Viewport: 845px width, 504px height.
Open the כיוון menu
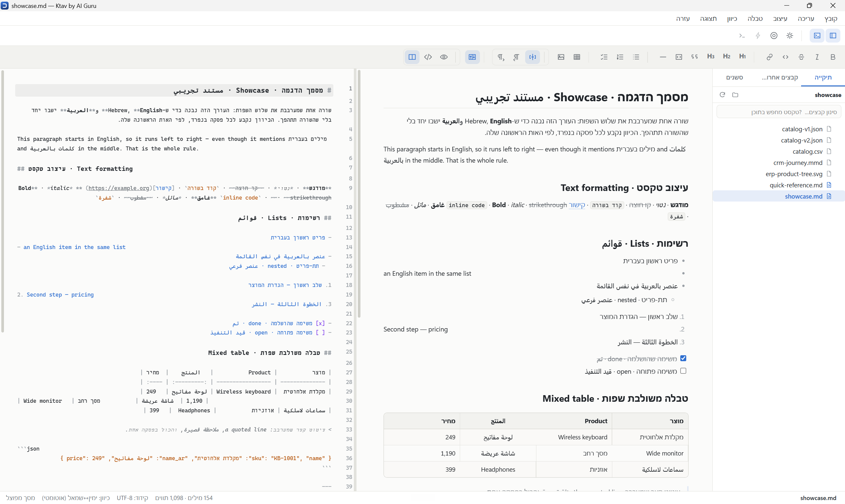(x=732, y=19)
